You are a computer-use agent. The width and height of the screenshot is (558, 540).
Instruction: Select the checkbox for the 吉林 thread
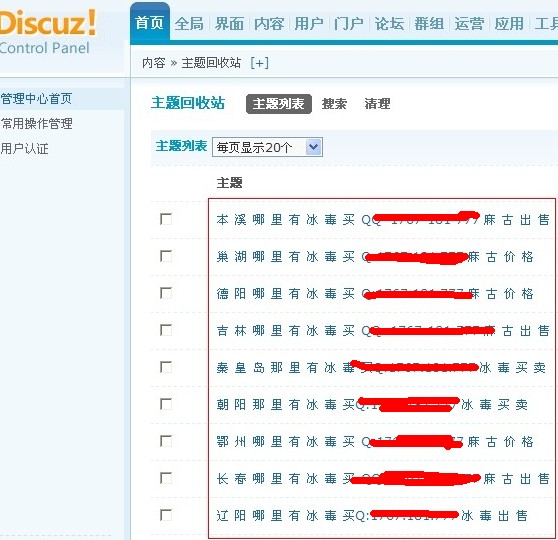tap(166, 330)
